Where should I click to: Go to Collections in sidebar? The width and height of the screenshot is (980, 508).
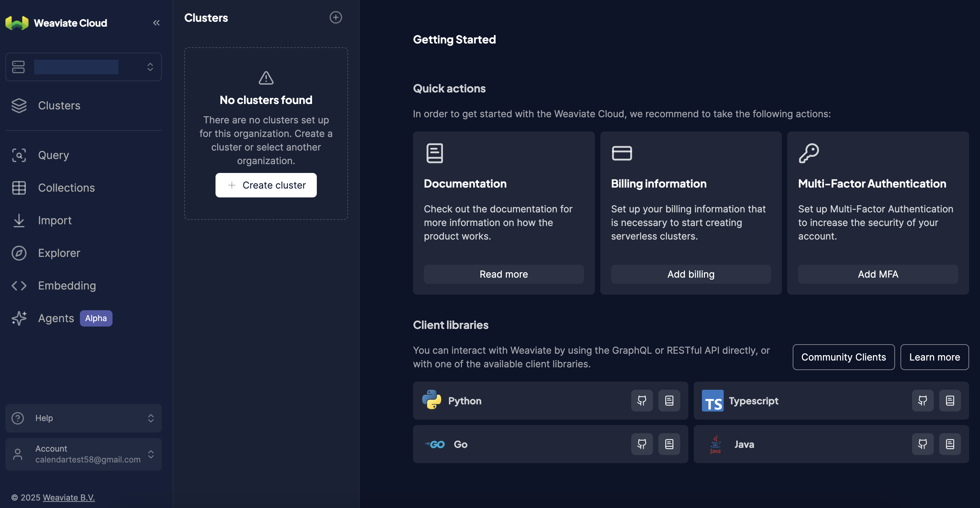(x=66, y=188)
